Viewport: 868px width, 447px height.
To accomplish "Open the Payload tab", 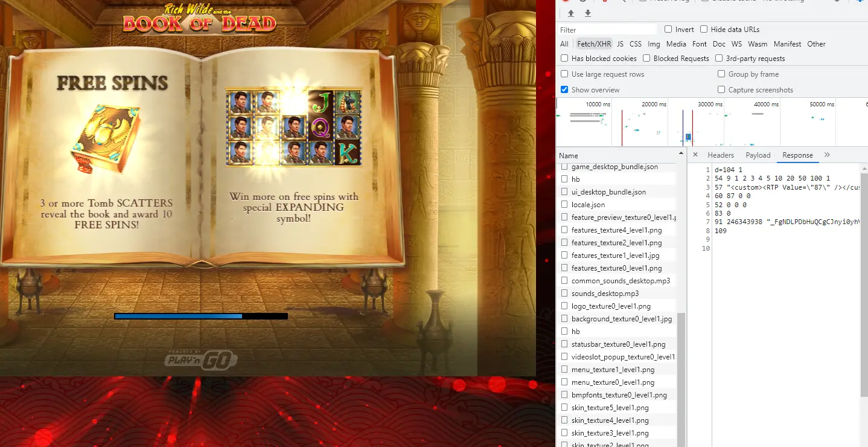I will [x=758, y=155].
